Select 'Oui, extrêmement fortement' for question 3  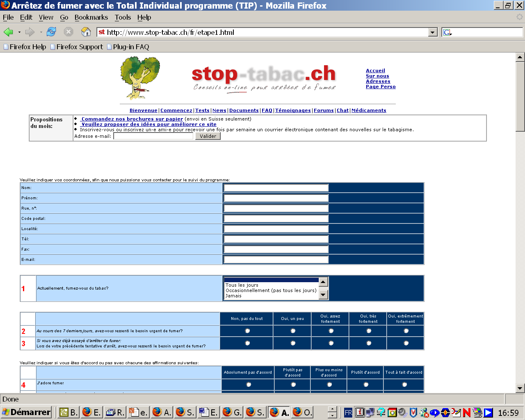point(406,343)
